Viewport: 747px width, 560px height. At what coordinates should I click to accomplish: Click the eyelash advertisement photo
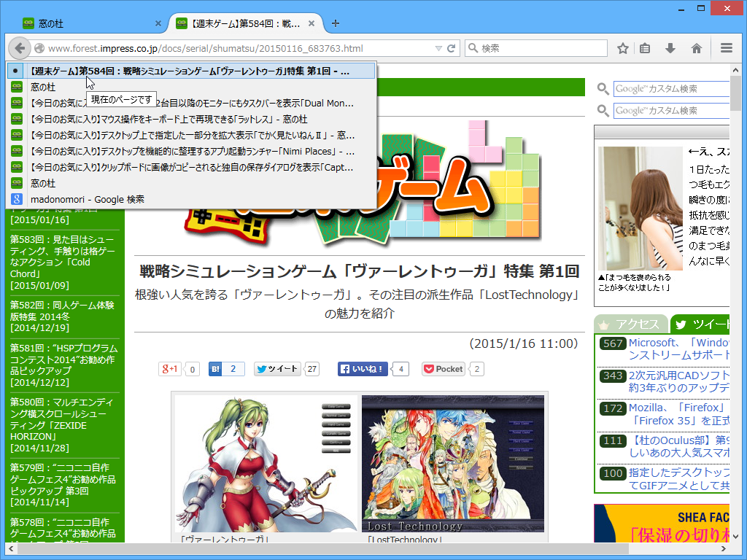tap(640, 209)
